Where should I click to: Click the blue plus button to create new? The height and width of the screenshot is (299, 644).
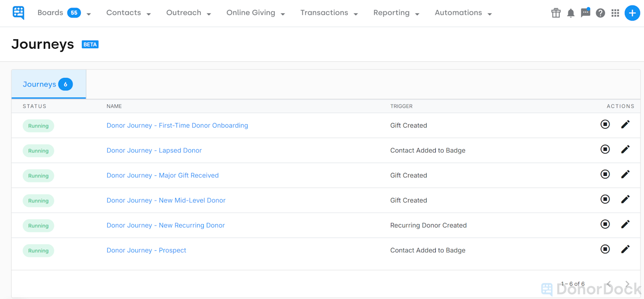[632, 13]
